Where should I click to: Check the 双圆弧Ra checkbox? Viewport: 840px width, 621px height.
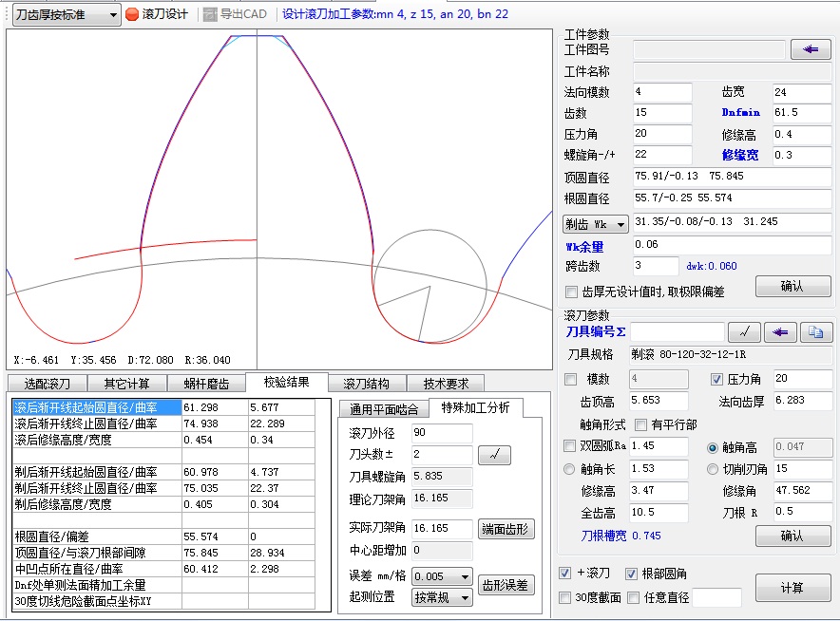coord(570,445)
